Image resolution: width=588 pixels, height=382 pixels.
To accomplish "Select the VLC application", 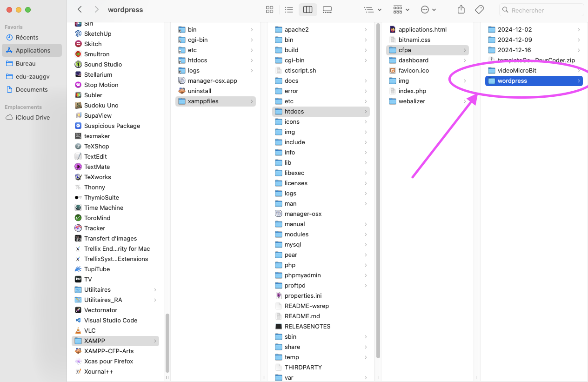I will tap(90, 330).
